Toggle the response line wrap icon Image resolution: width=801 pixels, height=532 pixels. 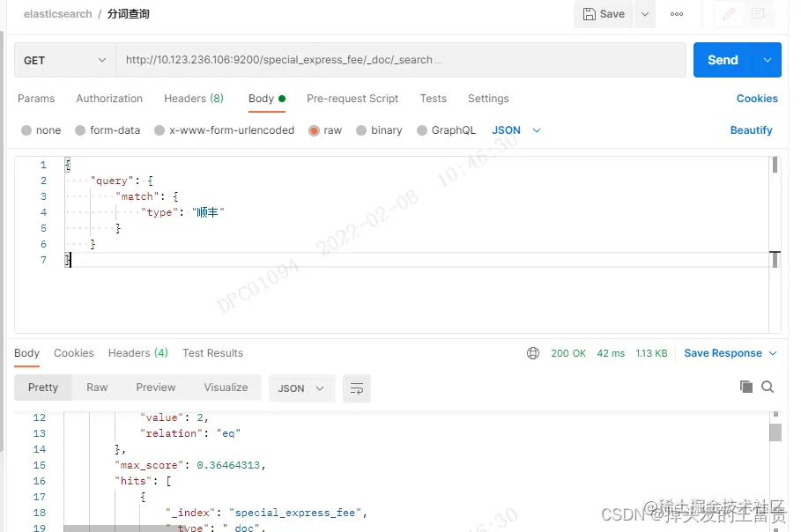click(357, 388)
